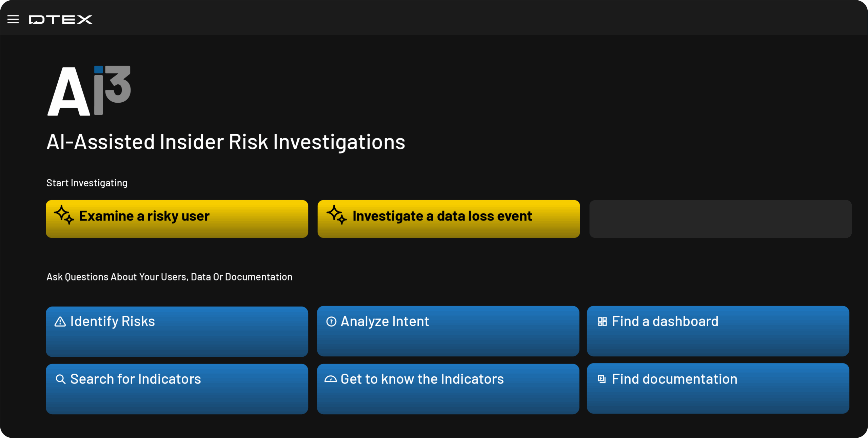
Task: Click sparkle icon on Investigate a data loss event
Action: coord(336,215)
